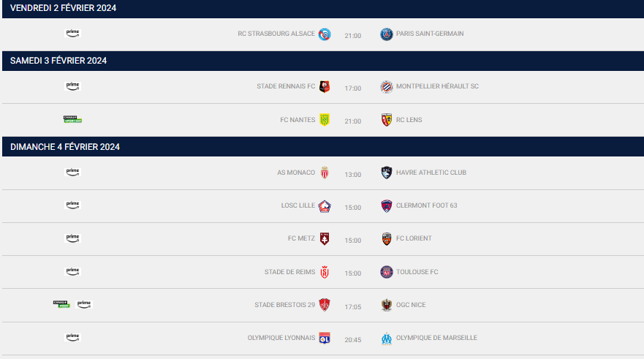
Task: Click the OGC Nice club crest
Action: (x=387, y=305)
